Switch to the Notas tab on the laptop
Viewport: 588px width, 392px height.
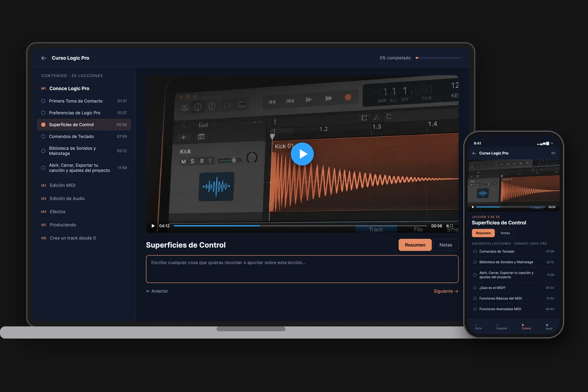[446, 245]
